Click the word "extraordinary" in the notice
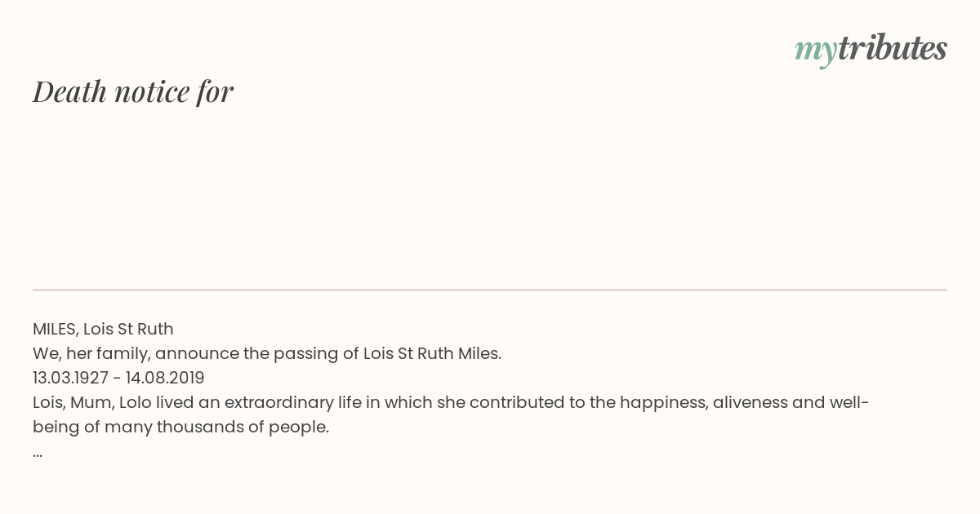 [278, 402]
